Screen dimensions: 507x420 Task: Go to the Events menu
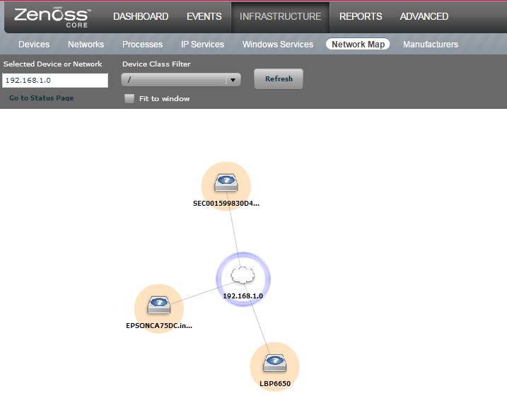point(204,16)
